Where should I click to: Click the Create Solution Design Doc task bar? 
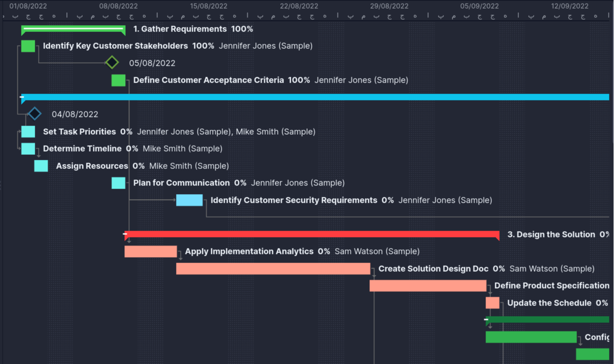273,269
